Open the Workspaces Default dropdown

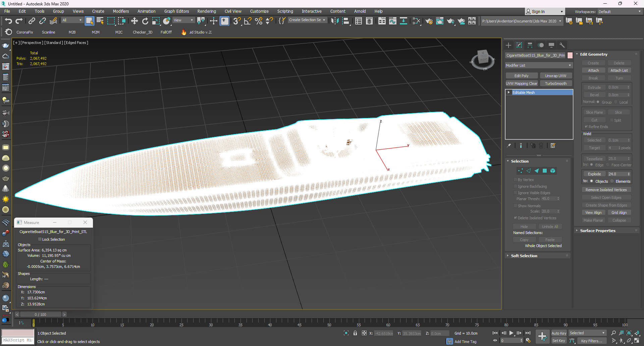pyautogui.click(x=620, y=12)
